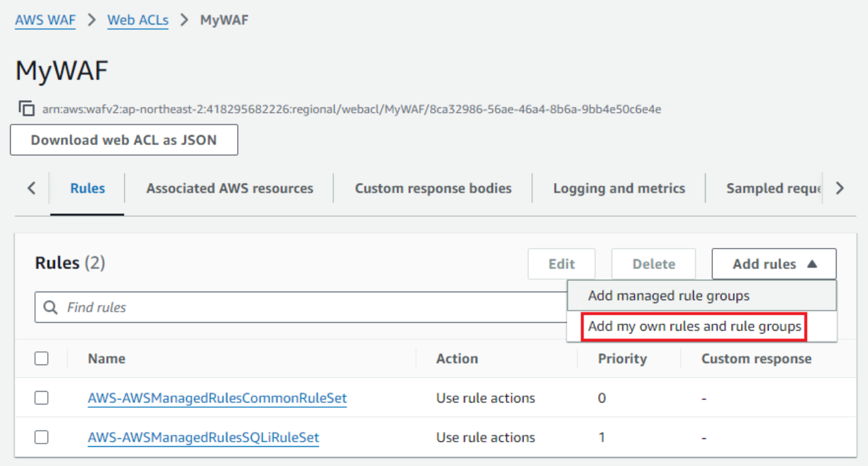
Task: Click priority value 1 of SQLiRuleSet row
Action: point(602,438)
